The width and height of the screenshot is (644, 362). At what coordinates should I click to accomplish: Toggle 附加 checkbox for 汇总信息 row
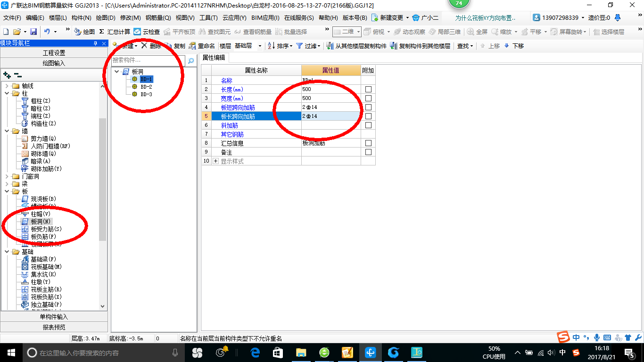coord(368,143)
